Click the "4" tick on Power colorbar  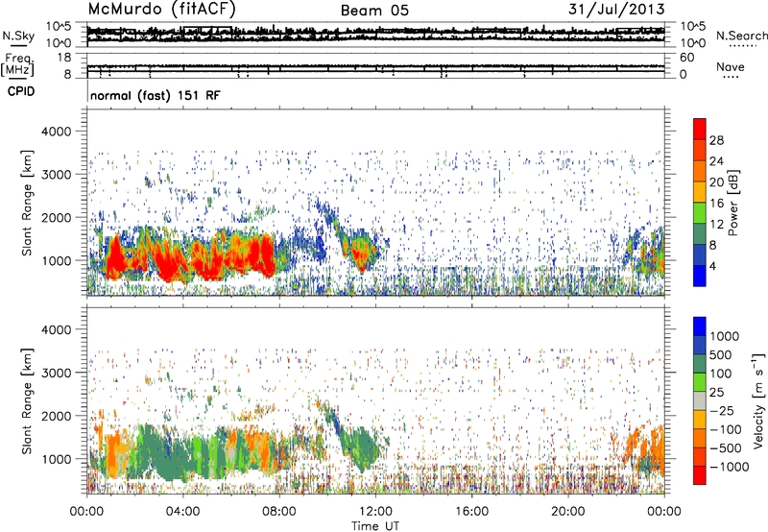[712, 266]
